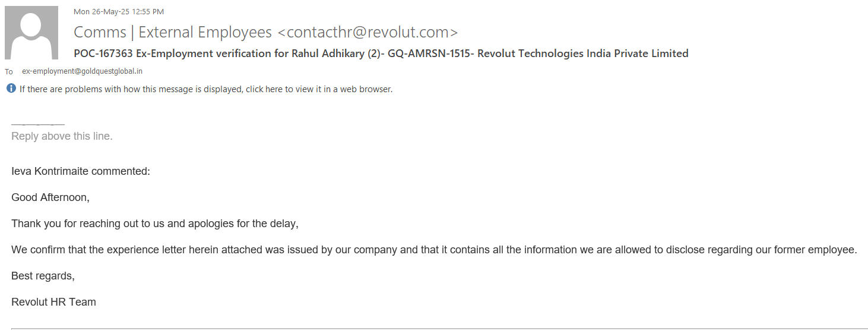The width and height of the screenshot is (868, 330).
Task: Click the 'Revolut HR Team' signature
Action: click(53, 302)
